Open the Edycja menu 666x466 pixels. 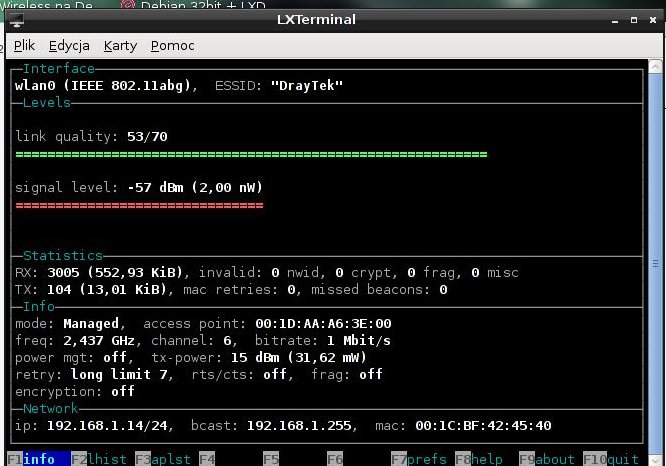(x=69, y=46)
